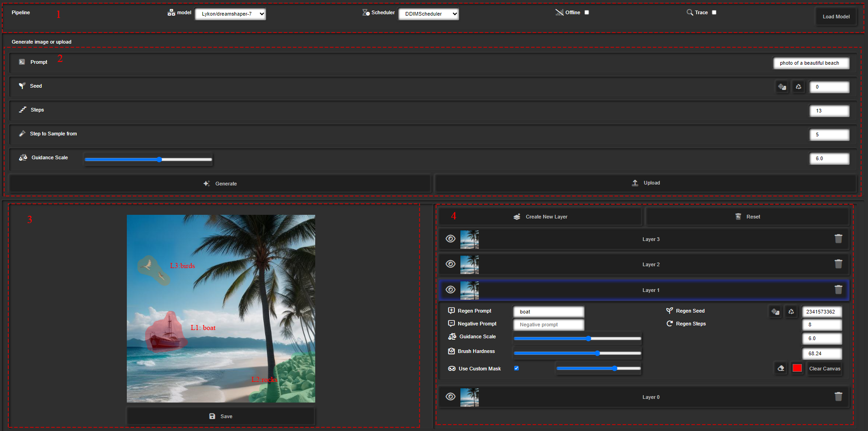The height and width of the screenshot is (431, 868).
Task: Click the recycle icon next to Regen Seed
Action: (x=791, y=312)
